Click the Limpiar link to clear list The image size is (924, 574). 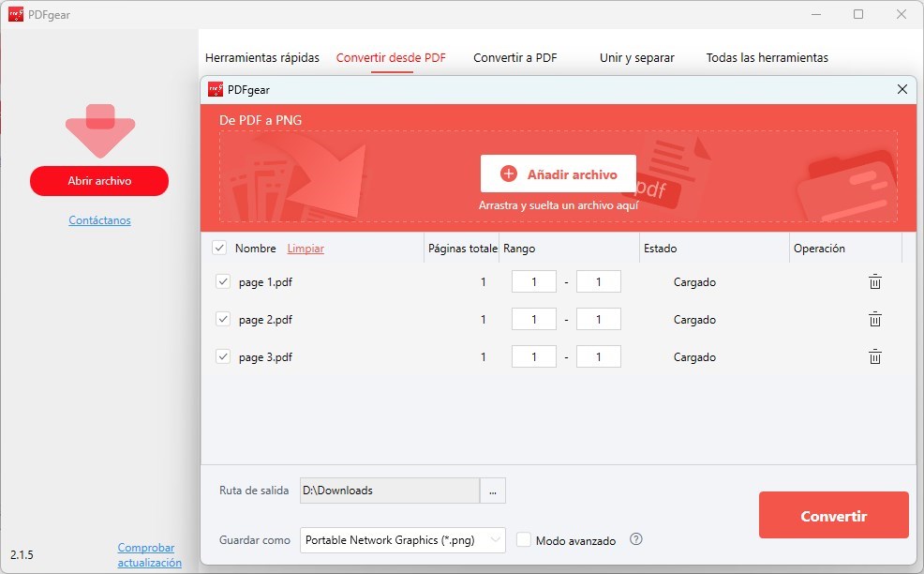coord(306,249)
